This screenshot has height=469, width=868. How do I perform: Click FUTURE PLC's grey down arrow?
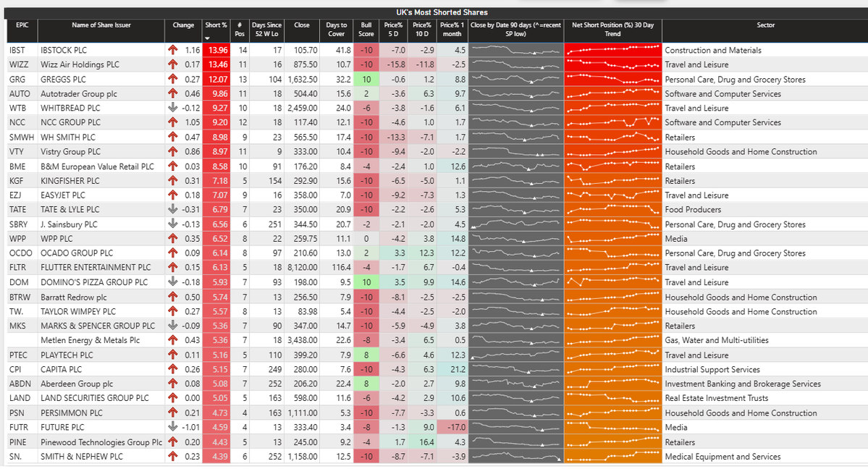[174, 427]
